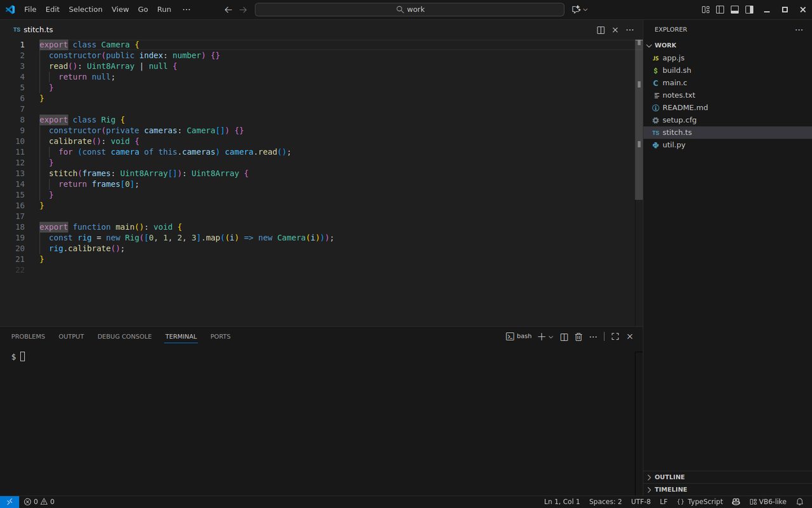Viewport: 812px width, 508px height.
Task: Click the command center search box
Action: 409,10
